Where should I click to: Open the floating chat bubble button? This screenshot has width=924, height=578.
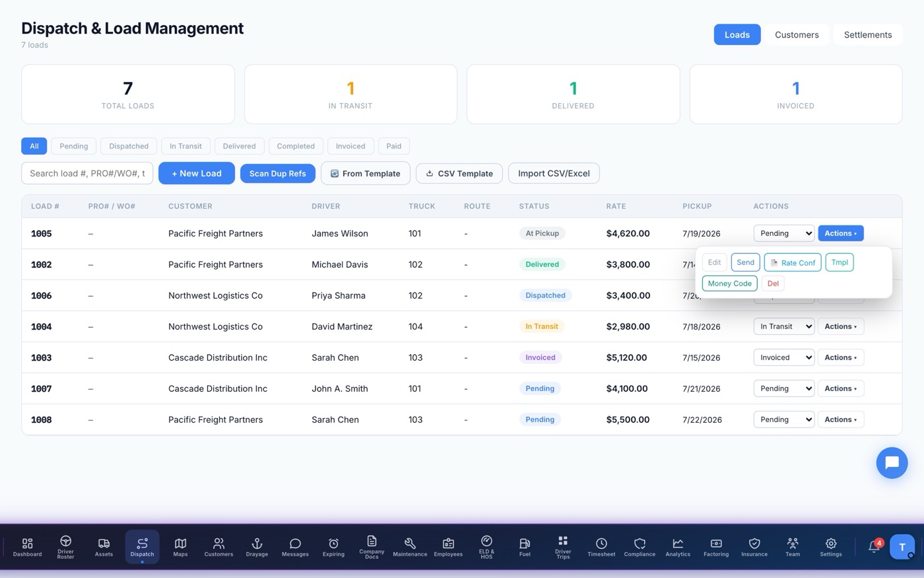892,462
